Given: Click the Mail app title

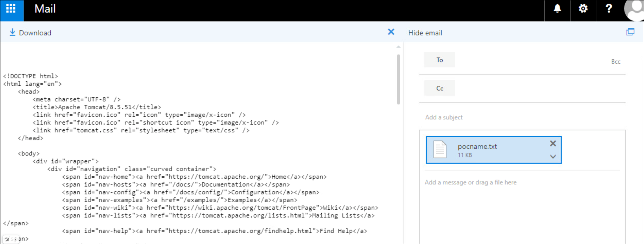Looking at the screenshot, I should [x=45, y=9].
